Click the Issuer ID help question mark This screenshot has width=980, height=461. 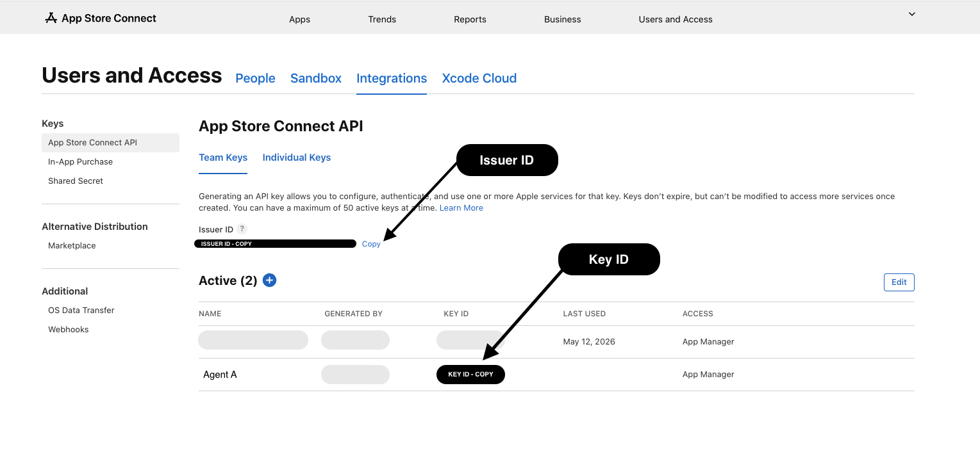tap(242, 229)
